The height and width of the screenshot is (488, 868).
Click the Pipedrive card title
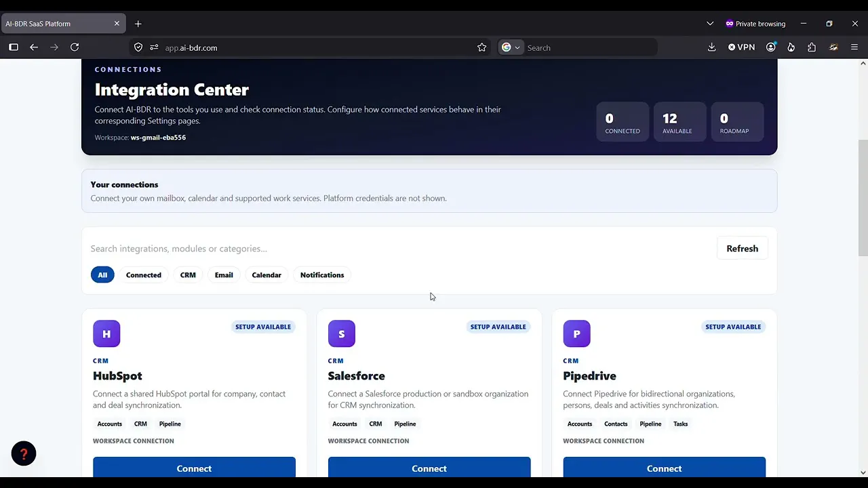click(590, 376)
